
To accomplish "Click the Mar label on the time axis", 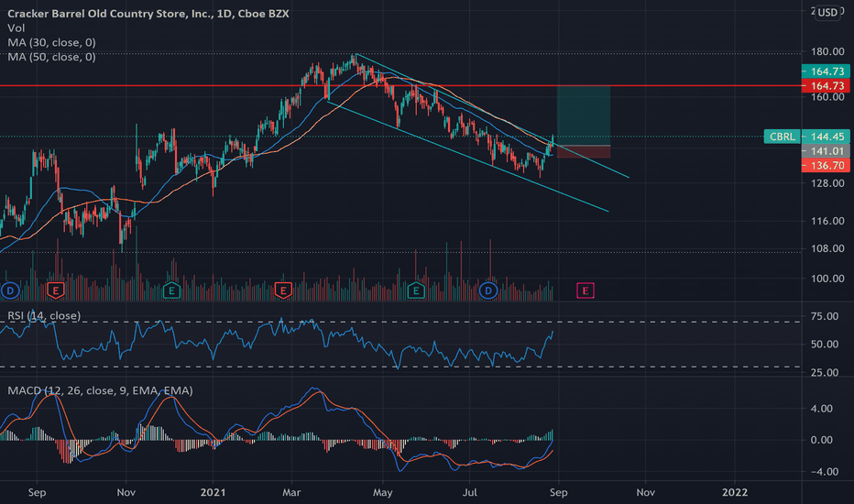I will tap(291, 493).
